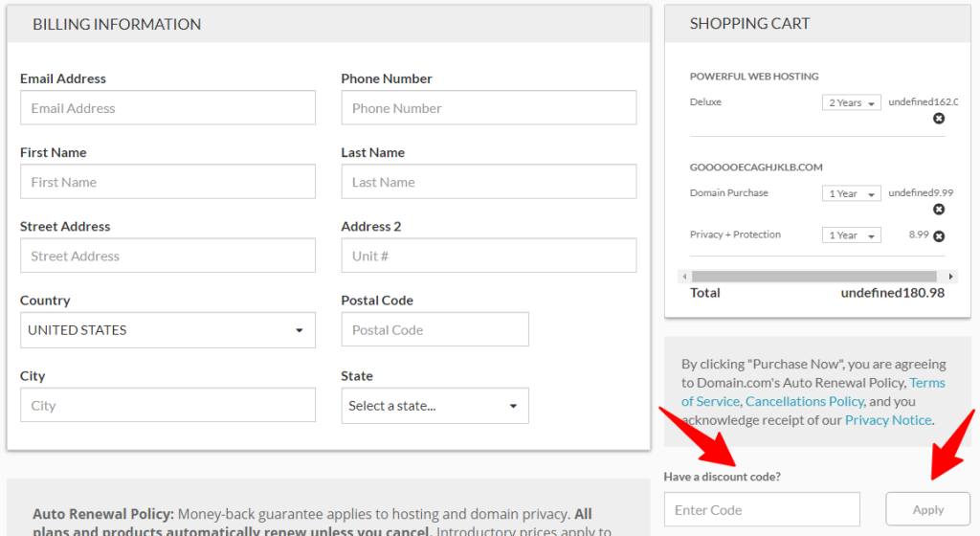
Task: Select the First Name field
Action: (167, 182)
